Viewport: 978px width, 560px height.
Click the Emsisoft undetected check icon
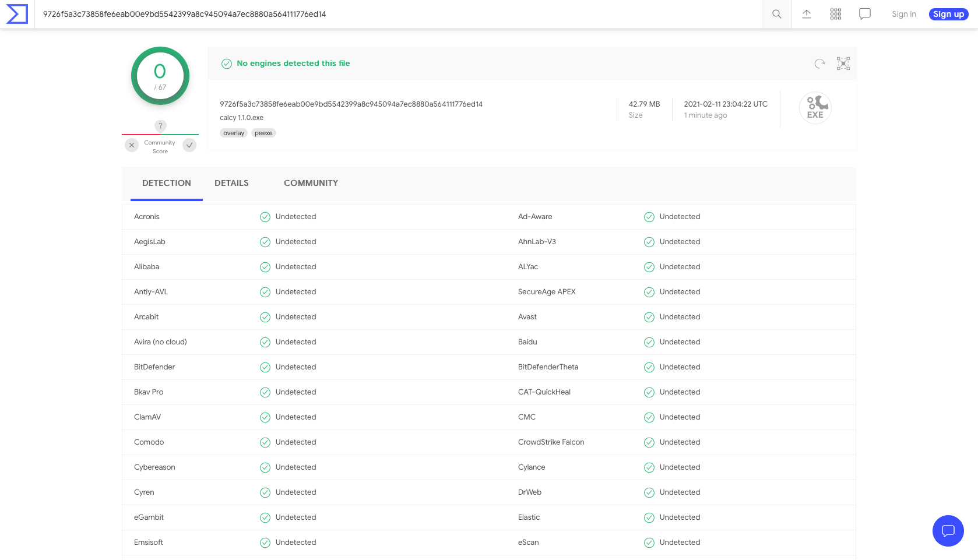point(265,543)
